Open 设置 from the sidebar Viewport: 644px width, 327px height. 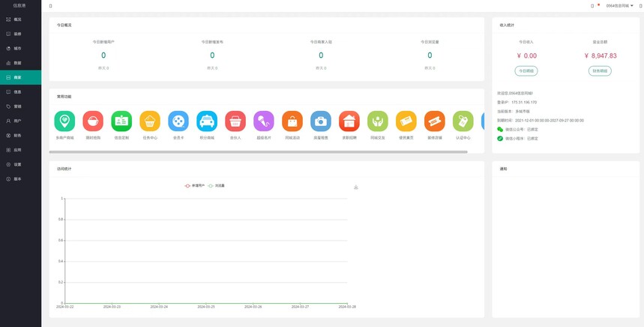tap(17, 164)
